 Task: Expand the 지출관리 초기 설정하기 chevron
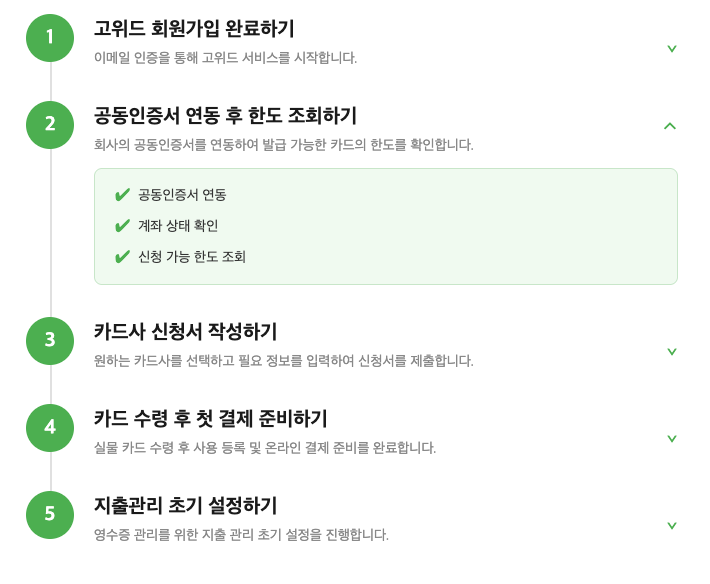click(672, 525)
